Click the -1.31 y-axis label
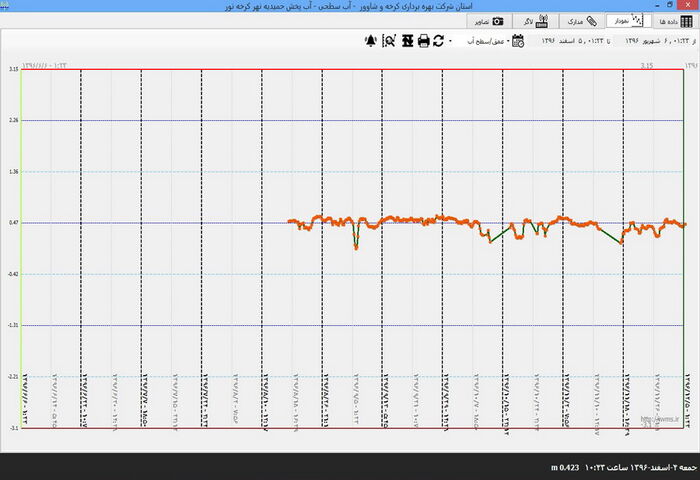This screenshot has height=480, width=700. pos(13,326)
